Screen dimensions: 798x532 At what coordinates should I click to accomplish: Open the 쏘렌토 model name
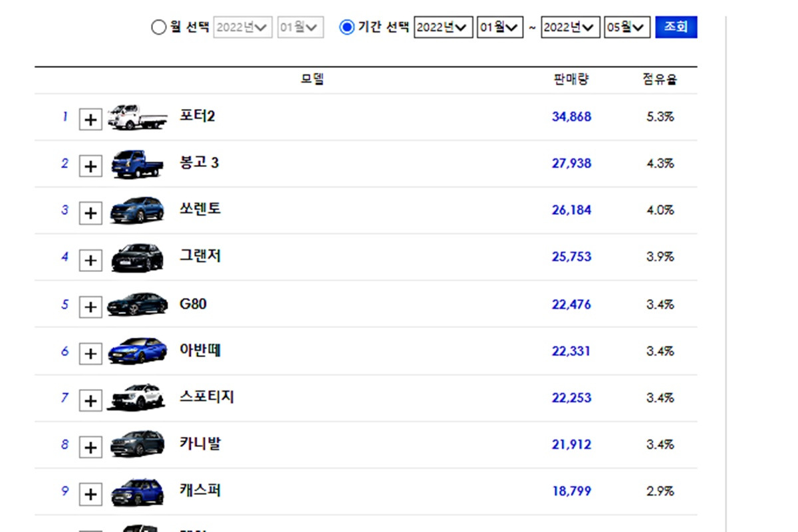tap(200, 209)
